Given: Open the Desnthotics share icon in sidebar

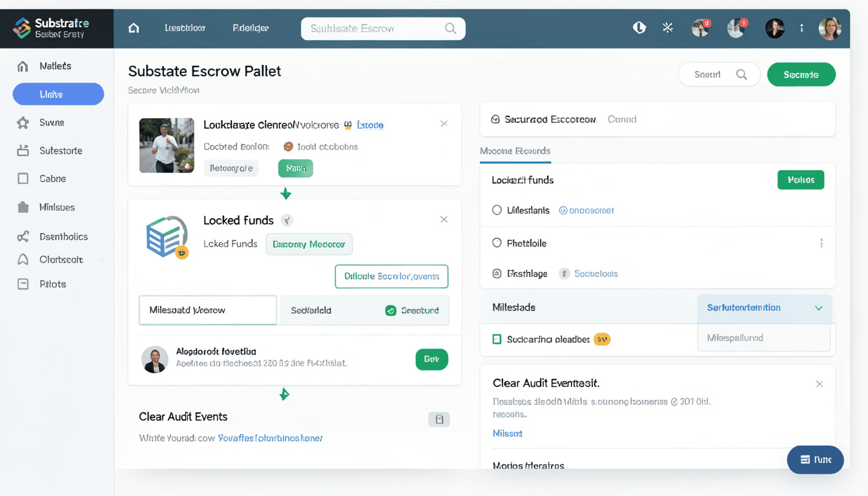Looking at the screenshot, I should coord(23,236).
